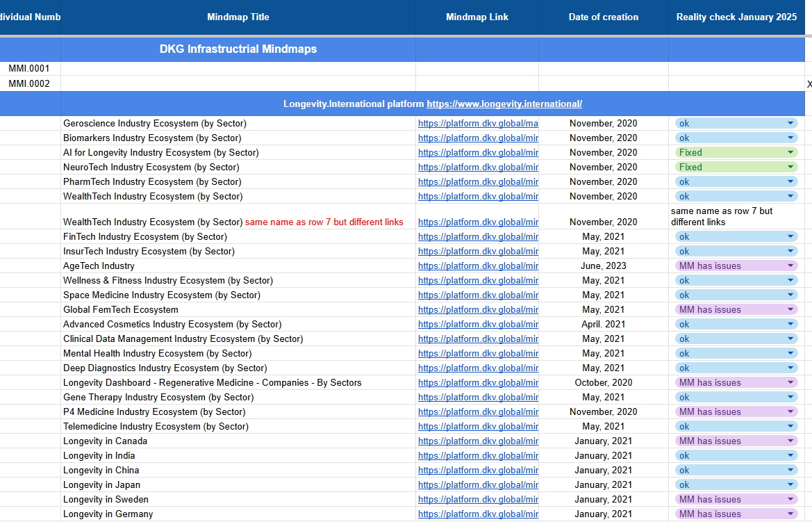Select the Mindmap Title column header
Viewport: 812px width, 522px height.
(x=238, y=17)
